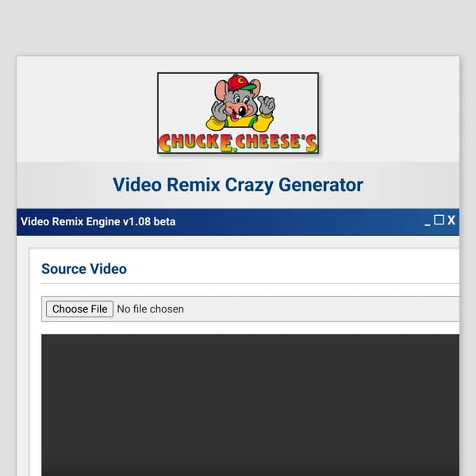Click the 'Video Remix Crazy Generator' heading
476x476 pixels.
[238, 185]
